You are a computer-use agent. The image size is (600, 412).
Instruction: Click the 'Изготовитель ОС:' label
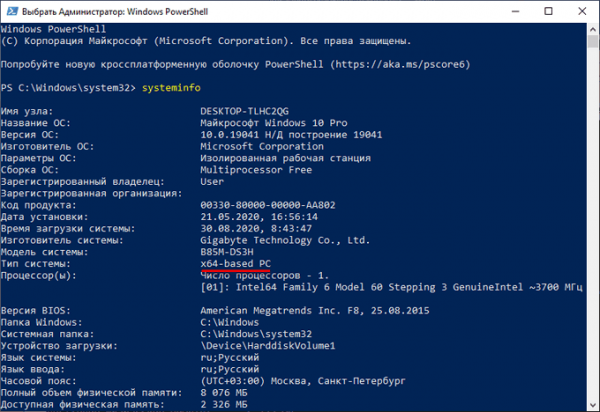click(47, 147)
